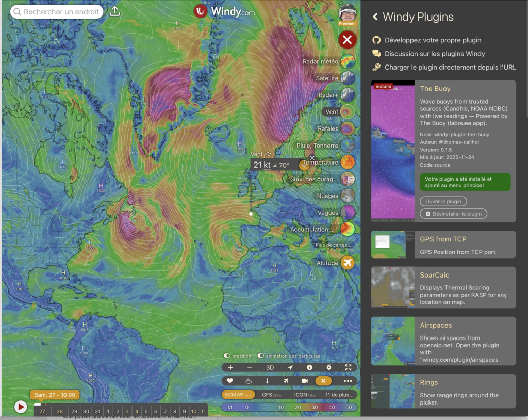Enable 3D globe view
This screenshot has width=528, height=420.
click(270, 367)
